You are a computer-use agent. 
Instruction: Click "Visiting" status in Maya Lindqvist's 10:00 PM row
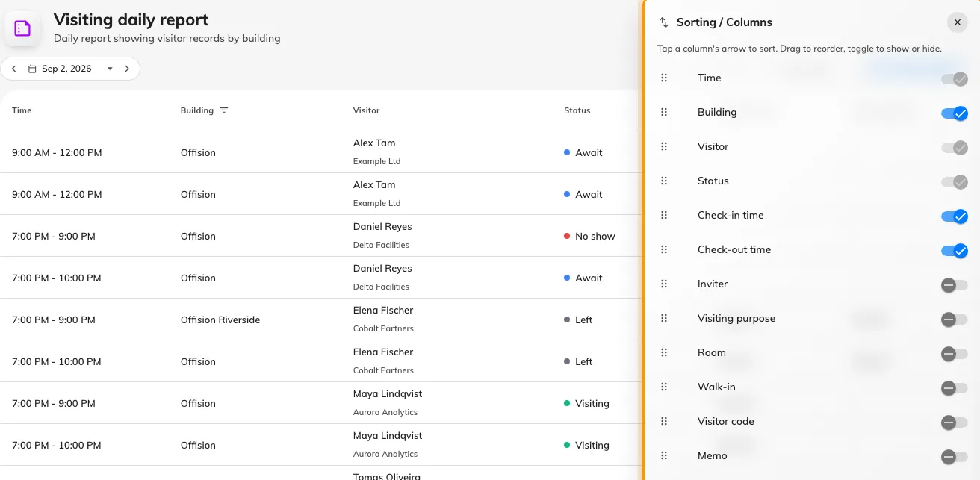coord(586,445)
